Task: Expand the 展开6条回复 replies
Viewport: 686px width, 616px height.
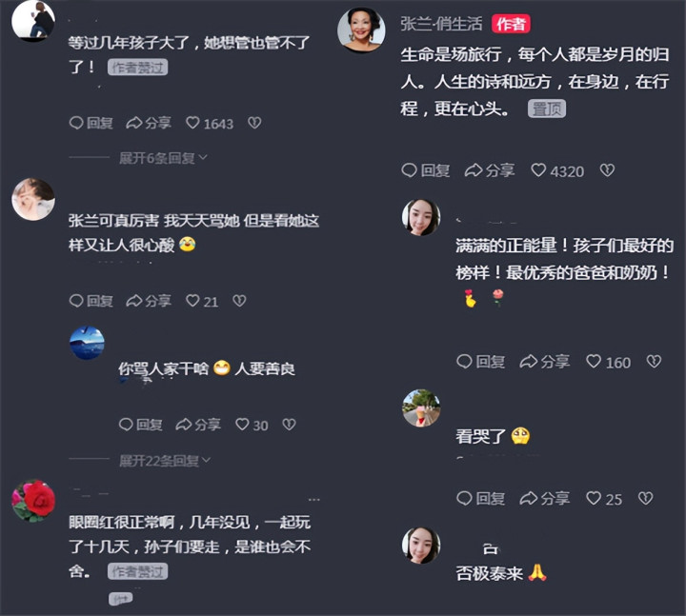Action: click(x=163, y=158)
